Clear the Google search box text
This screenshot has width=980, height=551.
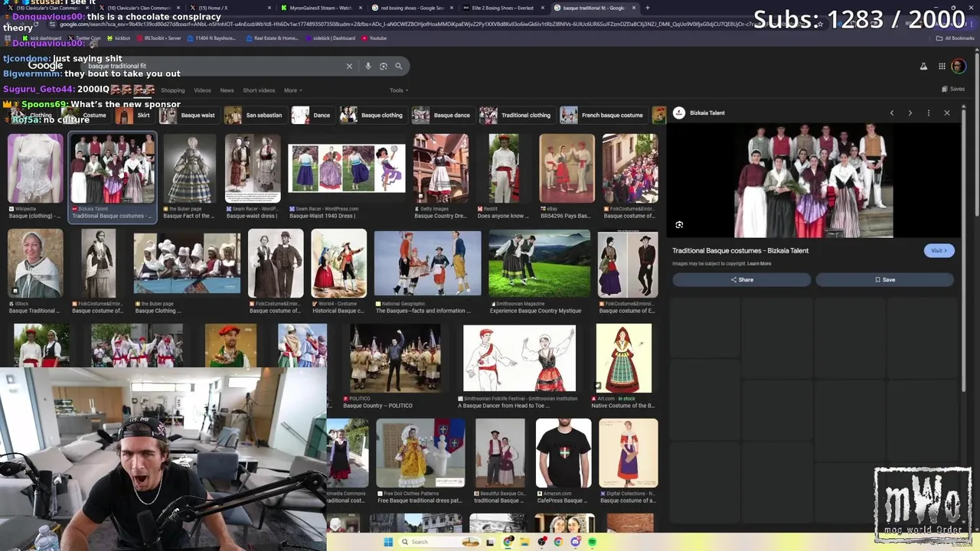pos(349,67)
